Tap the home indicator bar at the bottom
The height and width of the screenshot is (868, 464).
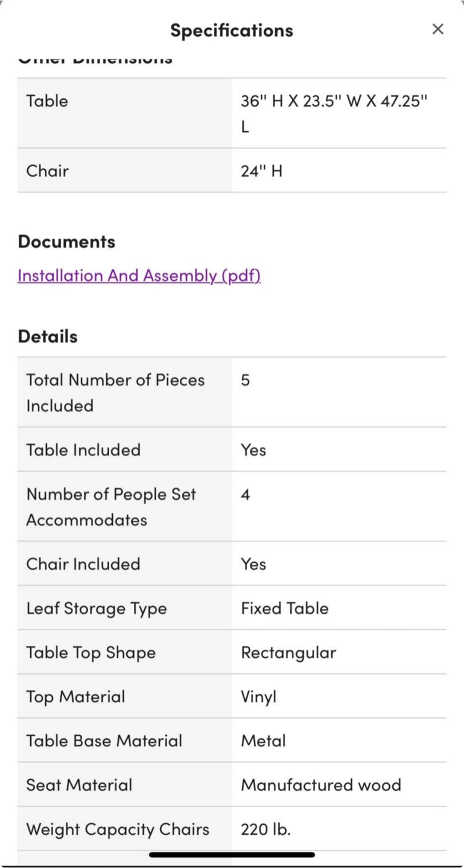232,855
